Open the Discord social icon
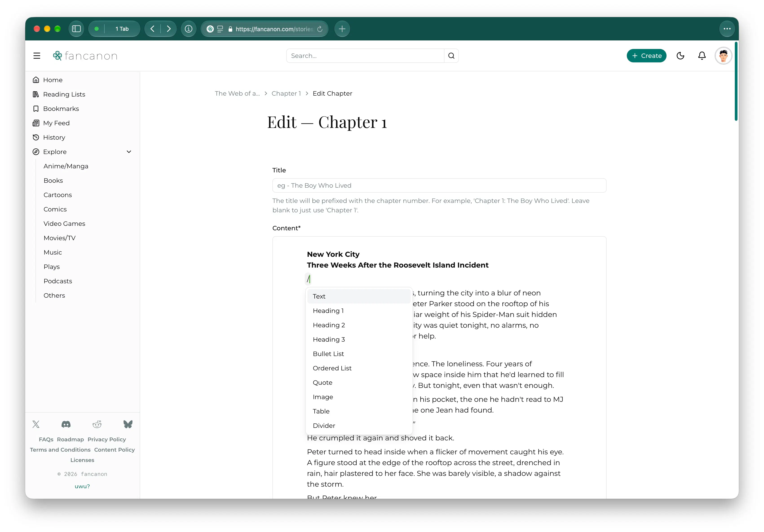This screenshot has height=532, width=764. click(x=66, y=424)
